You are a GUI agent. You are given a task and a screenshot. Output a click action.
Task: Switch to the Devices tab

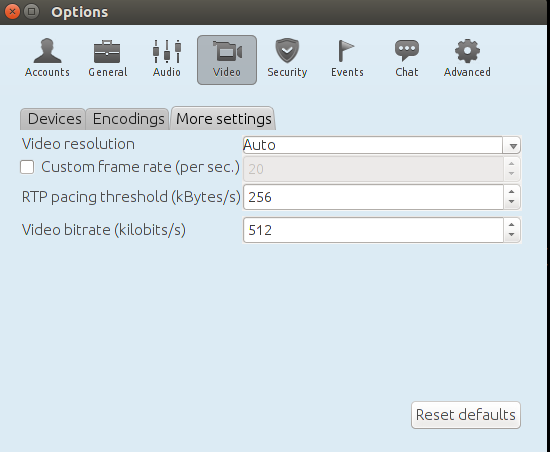pyautogui.click(x=54, y=119)
